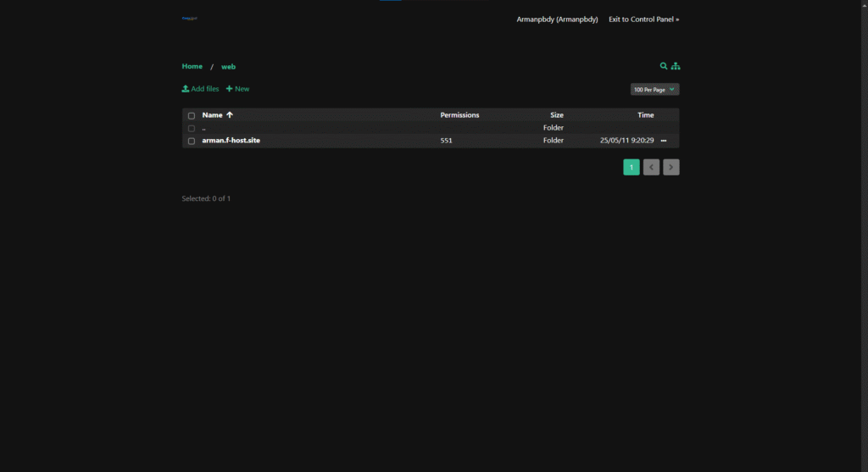Check the arman.f-host.site row checkbox

(192, 141)
